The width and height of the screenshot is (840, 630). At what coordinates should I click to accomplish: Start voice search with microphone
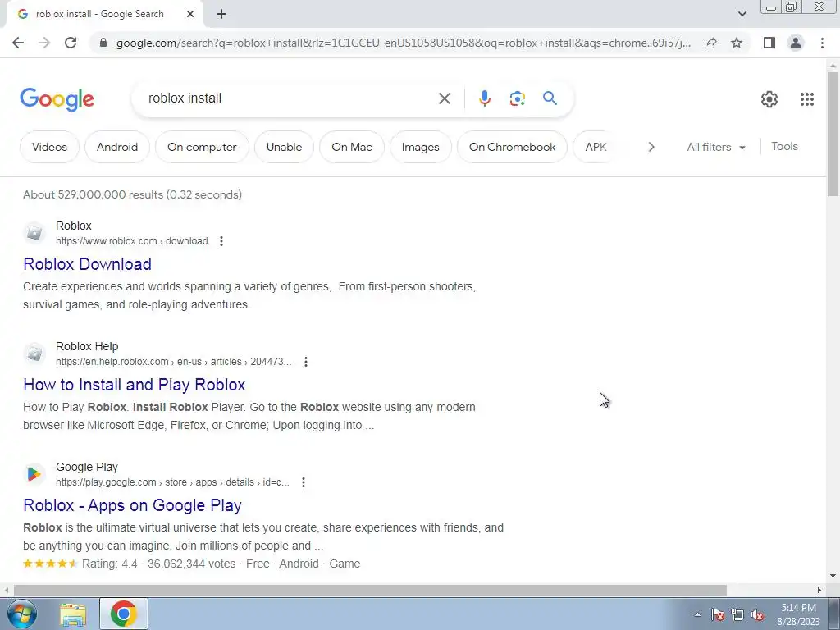coord(484,98)
